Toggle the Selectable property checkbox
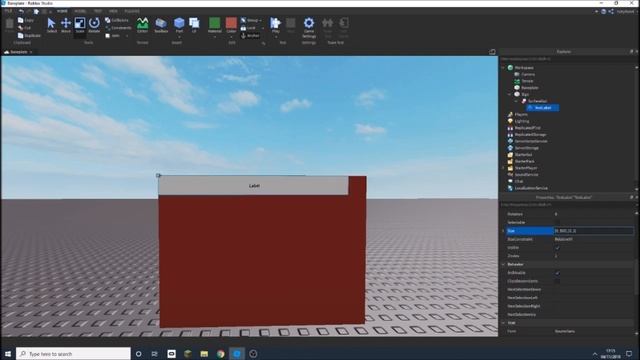This screenshot has width=640, height=360. pyautogui.click(x=557, y=222)
